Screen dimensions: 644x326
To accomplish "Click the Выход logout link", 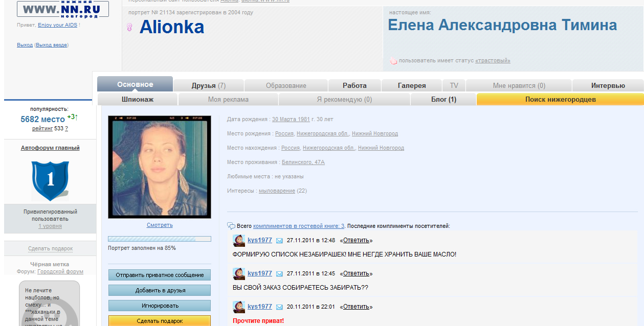I will (x=25, y=45).
